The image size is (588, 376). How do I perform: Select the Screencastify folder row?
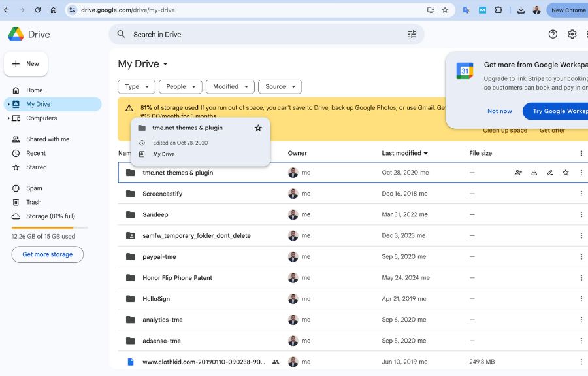coord(353,194)
